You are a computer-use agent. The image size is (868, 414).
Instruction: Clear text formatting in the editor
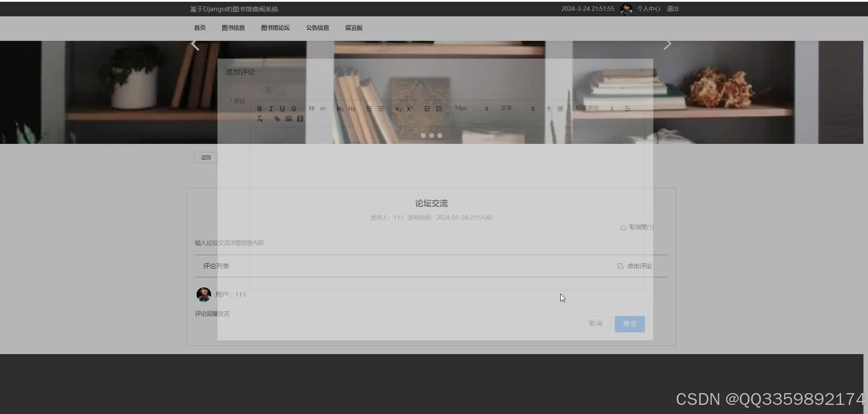click(260, 118)
